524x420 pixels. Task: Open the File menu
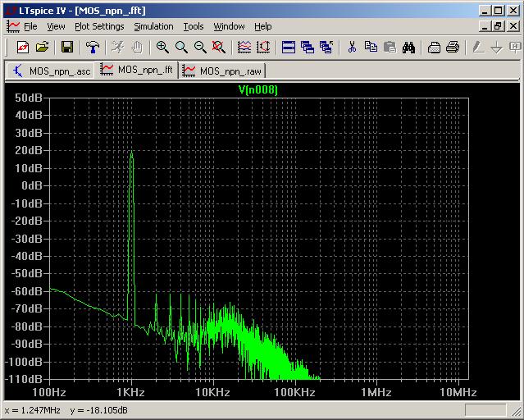point(30,26)
